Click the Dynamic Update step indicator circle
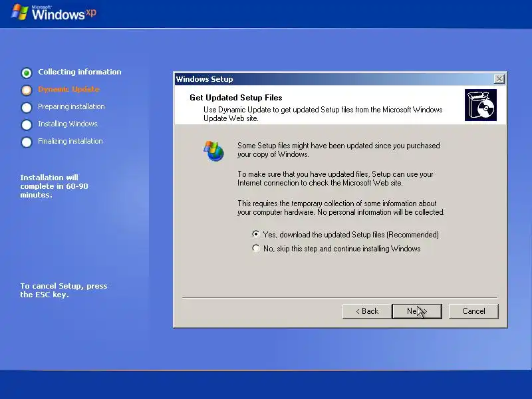The height and width of the screenshot is (399, 532). 27,90
